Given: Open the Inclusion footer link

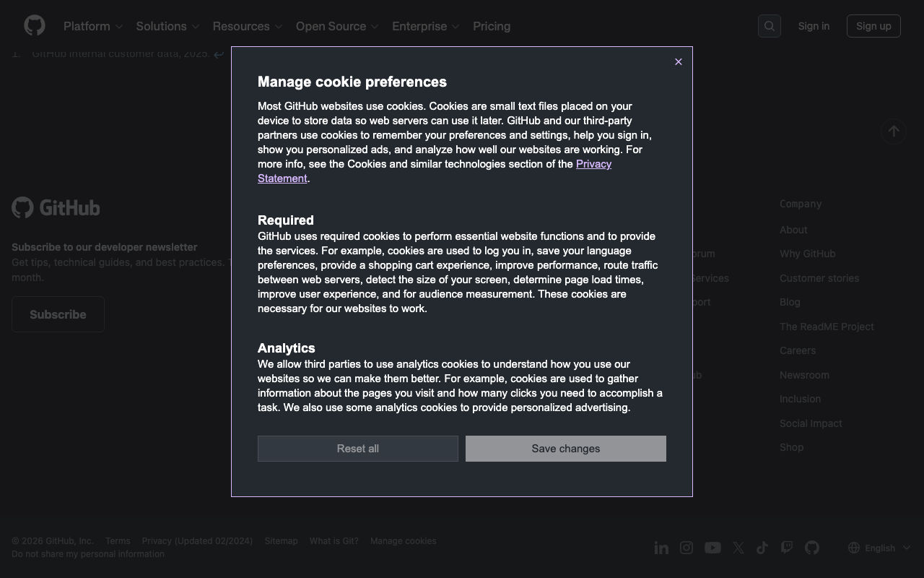Looking at the screenshot, I should click(800, 399).
